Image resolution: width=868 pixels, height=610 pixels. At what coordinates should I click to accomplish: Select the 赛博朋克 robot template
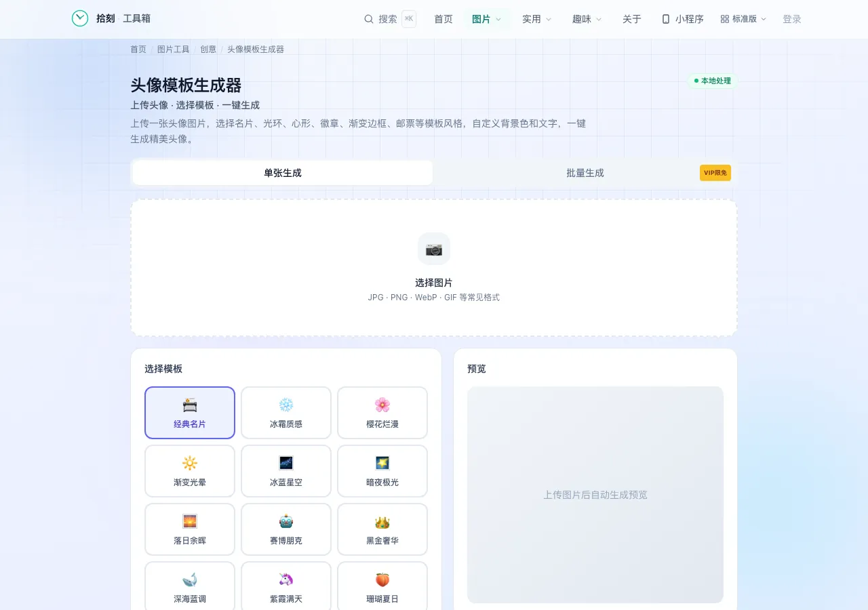286,529
